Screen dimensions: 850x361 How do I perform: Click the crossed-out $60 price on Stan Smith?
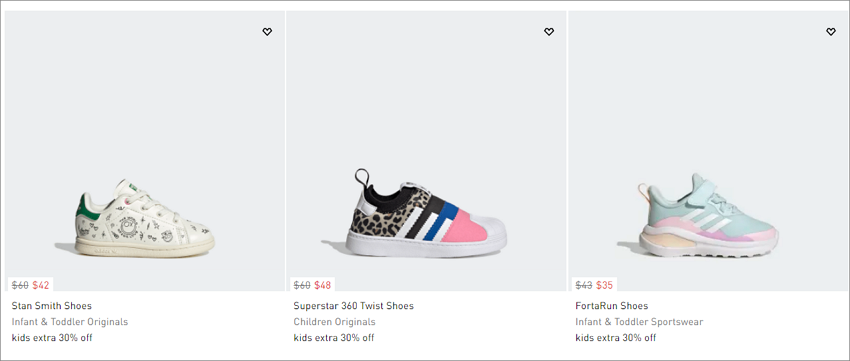point(20,285)
